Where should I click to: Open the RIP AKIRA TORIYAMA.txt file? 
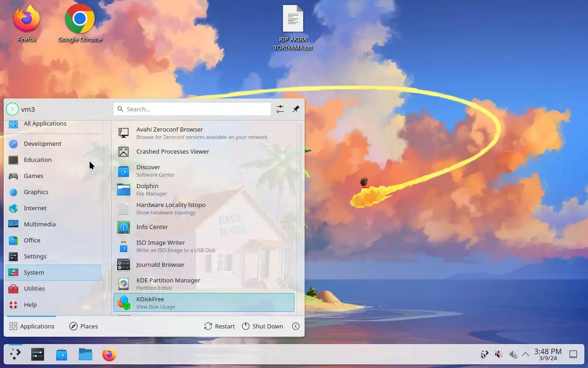click(x=293, y=28)
